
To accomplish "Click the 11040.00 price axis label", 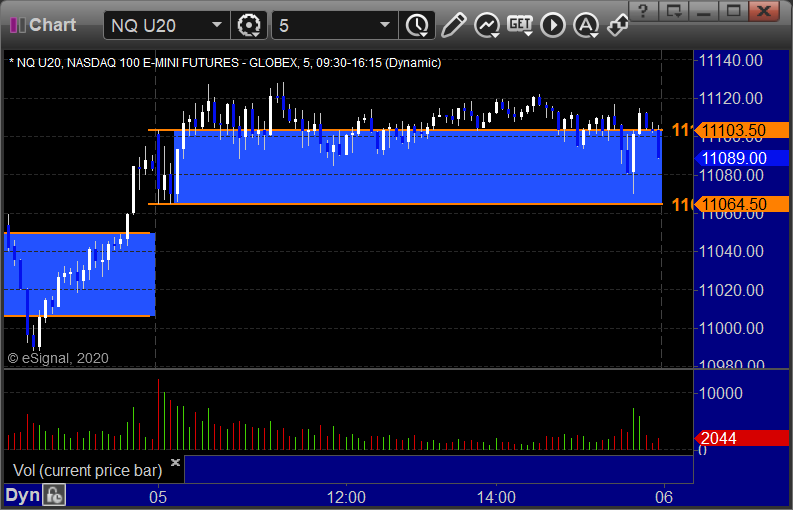I will 731,251.
